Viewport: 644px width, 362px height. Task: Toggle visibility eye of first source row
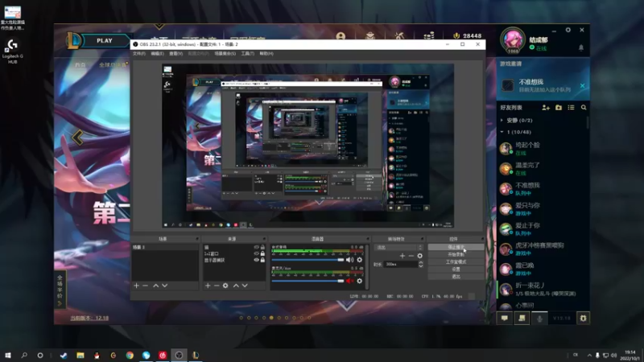tap(256, 248)
